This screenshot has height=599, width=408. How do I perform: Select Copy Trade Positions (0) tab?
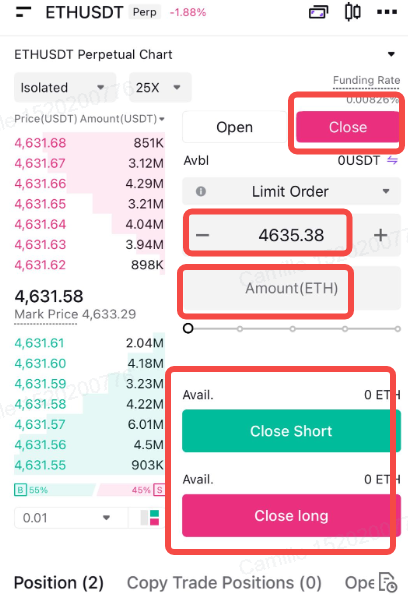[224, 583]
